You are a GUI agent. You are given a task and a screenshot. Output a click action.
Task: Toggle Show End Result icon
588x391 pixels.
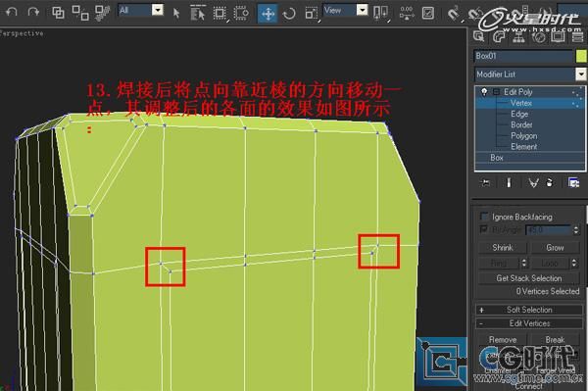coord(509,183)
